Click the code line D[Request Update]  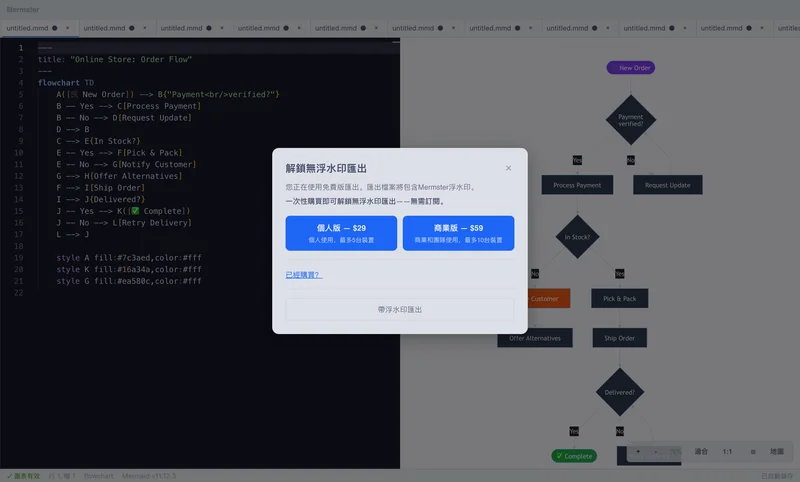pos(124,118)
